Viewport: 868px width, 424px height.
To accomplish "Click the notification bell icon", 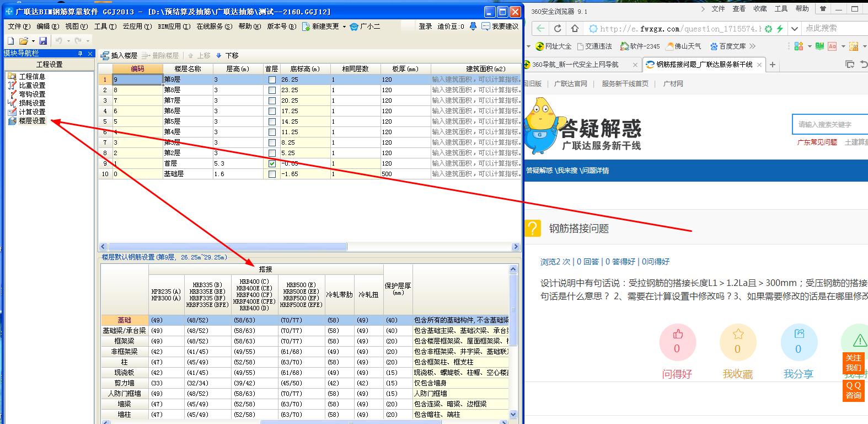I will coord(473,26).
